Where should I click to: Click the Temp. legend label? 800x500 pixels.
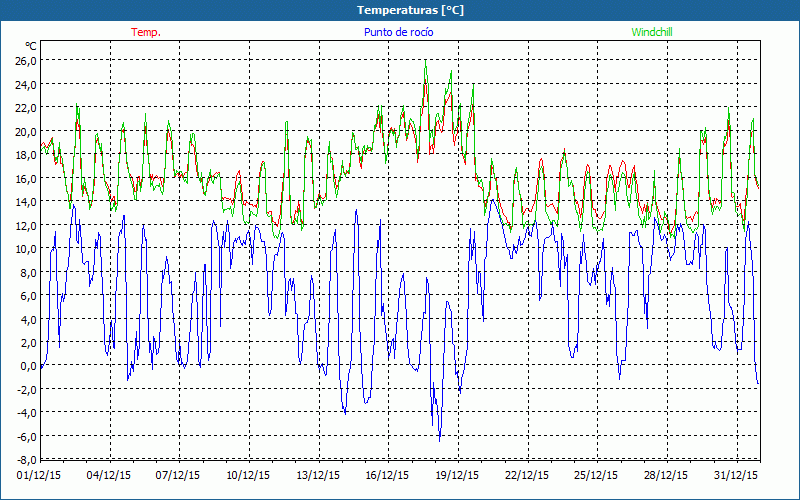coord(146,32)
